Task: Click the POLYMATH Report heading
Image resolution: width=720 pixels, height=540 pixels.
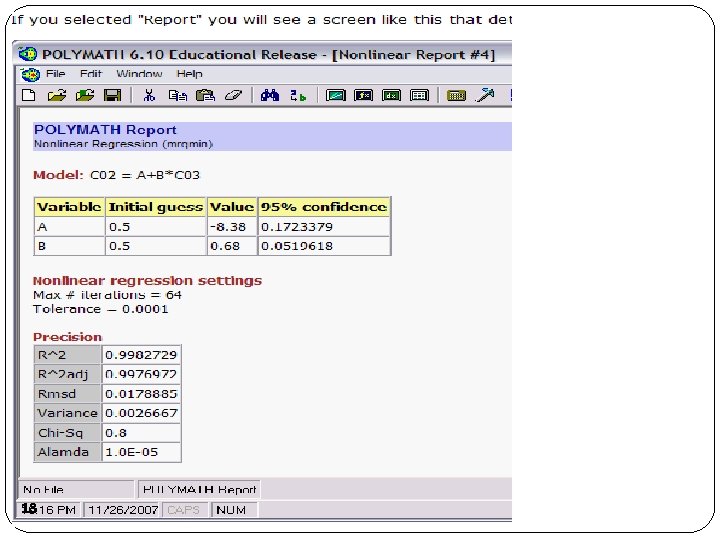Action: (x=105, y=129)
